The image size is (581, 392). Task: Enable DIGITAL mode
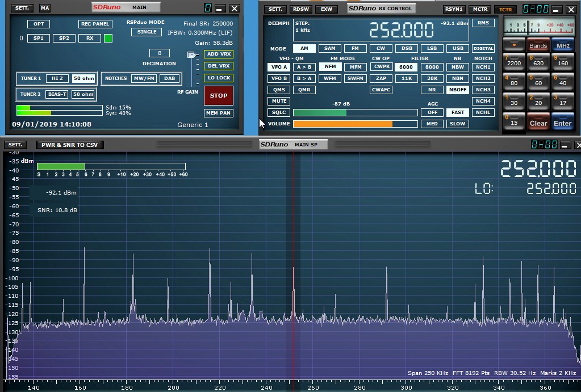[483, 48]
